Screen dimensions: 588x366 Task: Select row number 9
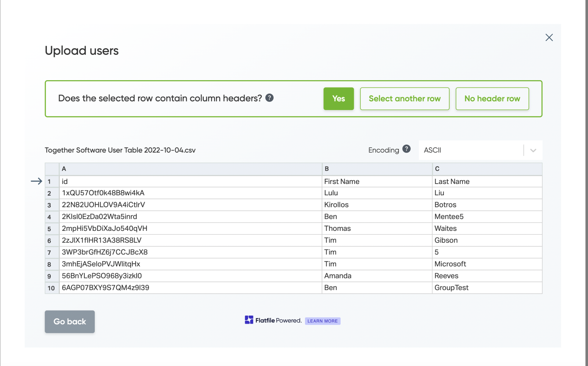(52, 276)
